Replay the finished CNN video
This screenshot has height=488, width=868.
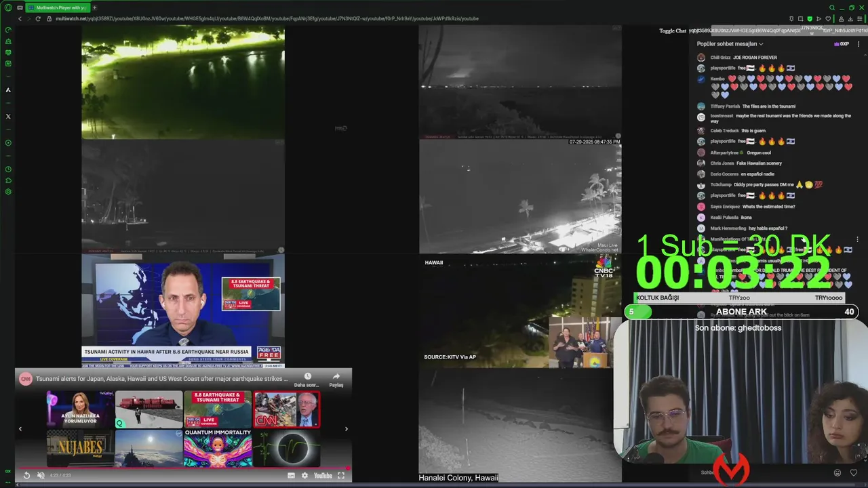pyautogui.click(x=26, y=475)
